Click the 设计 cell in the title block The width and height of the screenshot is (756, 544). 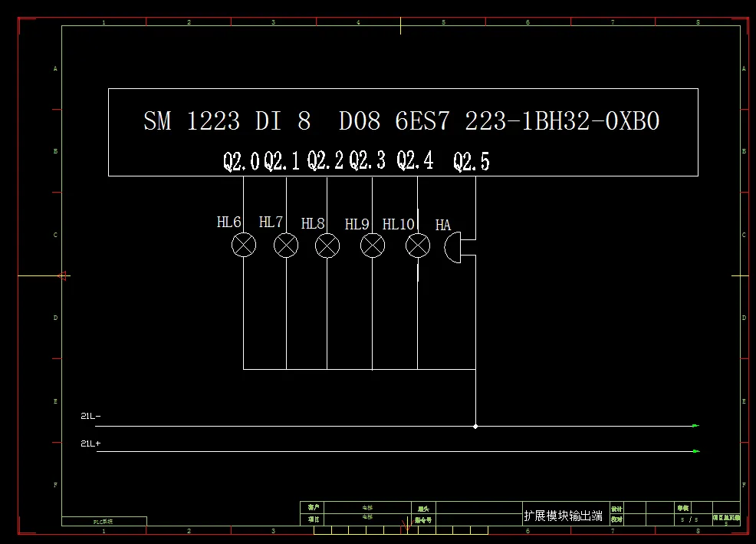pyautogui.click(x=616, y=509)
